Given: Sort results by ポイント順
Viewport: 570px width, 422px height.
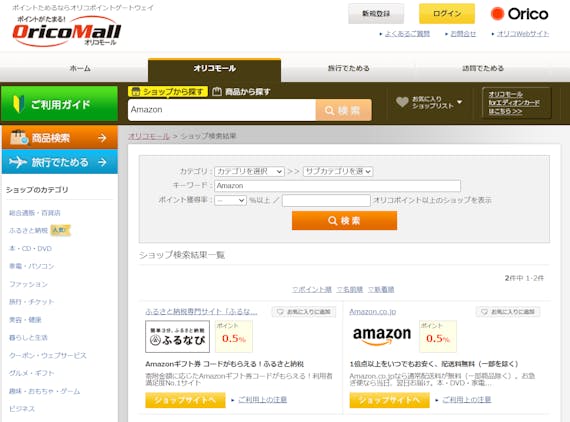Looking at the screenshot, I should pyautogui.click(x=312, y=289).
